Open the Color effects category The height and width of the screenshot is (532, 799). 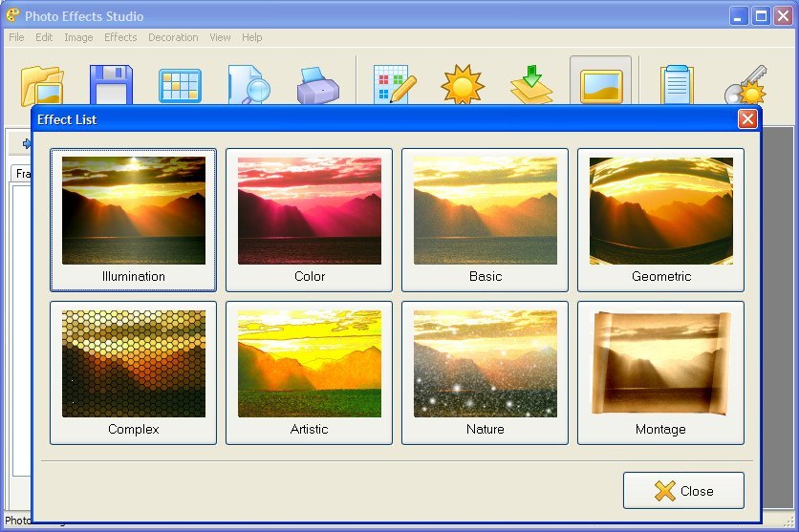[309, 220]
